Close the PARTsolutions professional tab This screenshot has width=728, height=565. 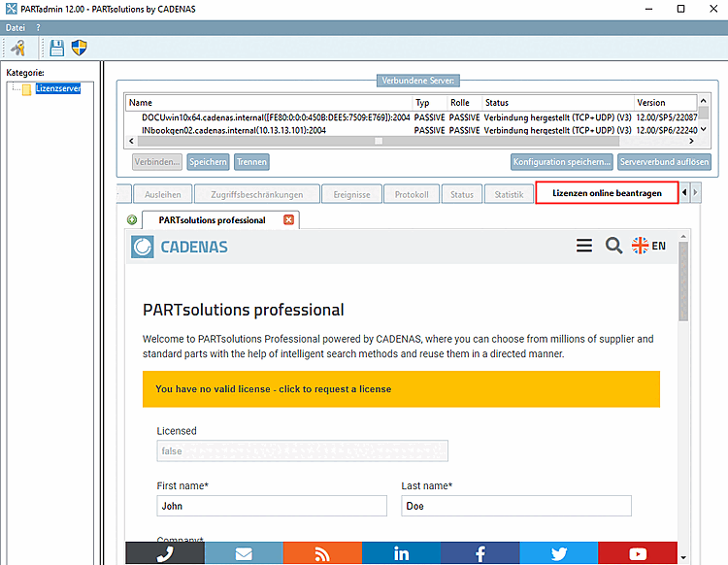[289, 219]
